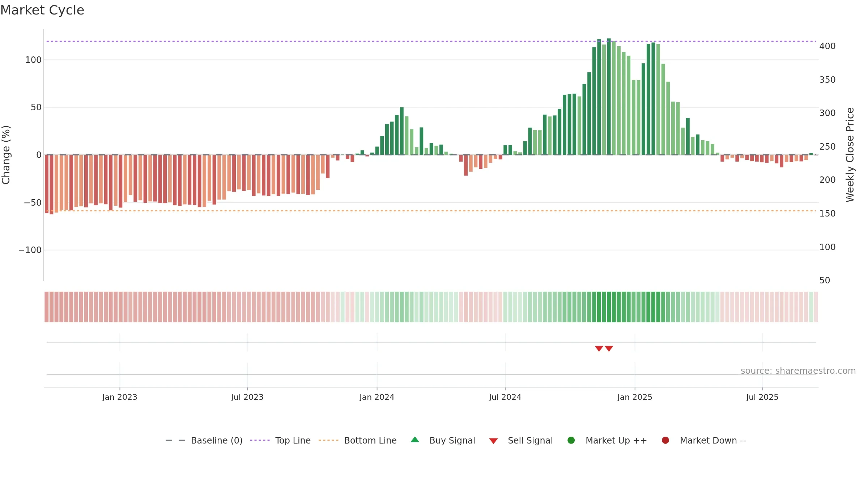Click the 300 tick on price axis
Viewport: 868px width, 488px height.
(827, 113)
